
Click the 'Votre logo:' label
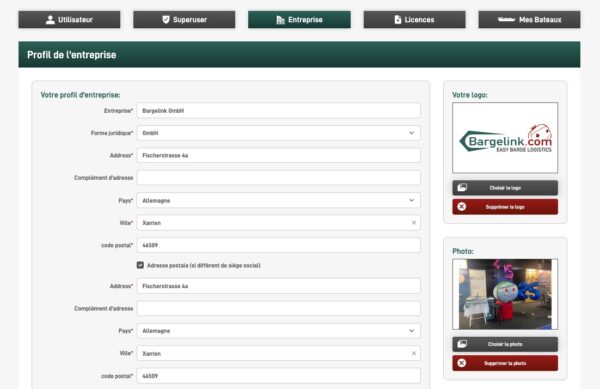(470, 95)
